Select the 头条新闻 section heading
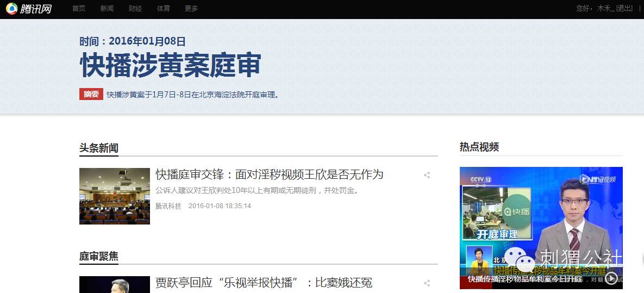The height and width of the screenshot is (293, 644). (99, 148)
